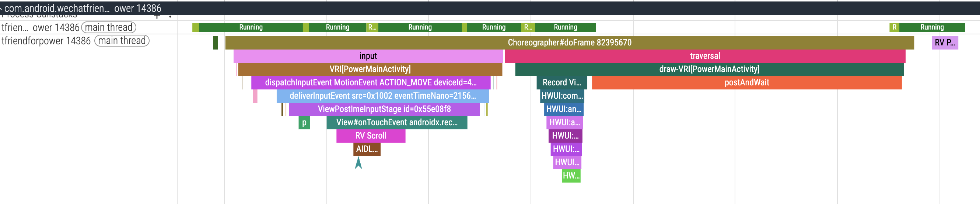Click the ViewPostImeInputStage slice
980x204 pixels.
coord(384,109)
